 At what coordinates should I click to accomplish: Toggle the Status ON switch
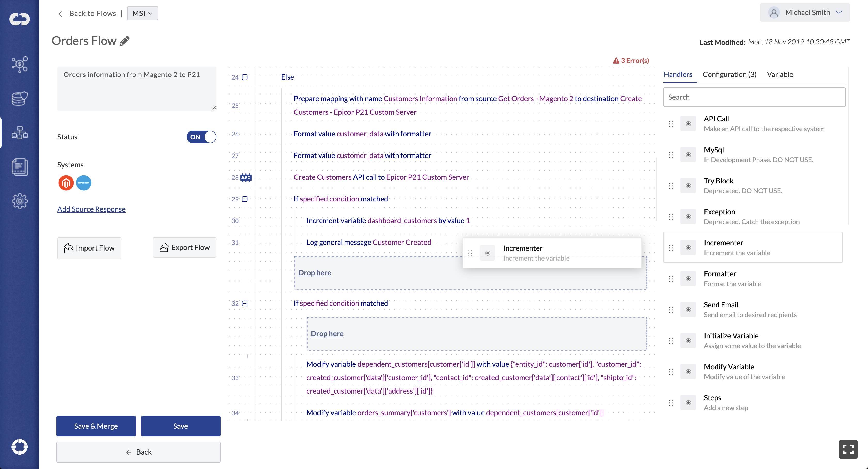coord(201,137)
